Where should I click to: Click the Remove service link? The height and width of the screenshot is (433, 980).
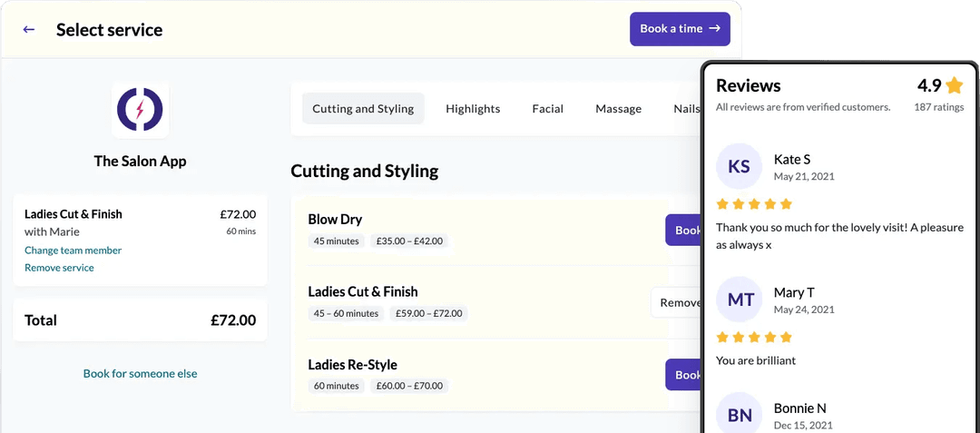59,268
